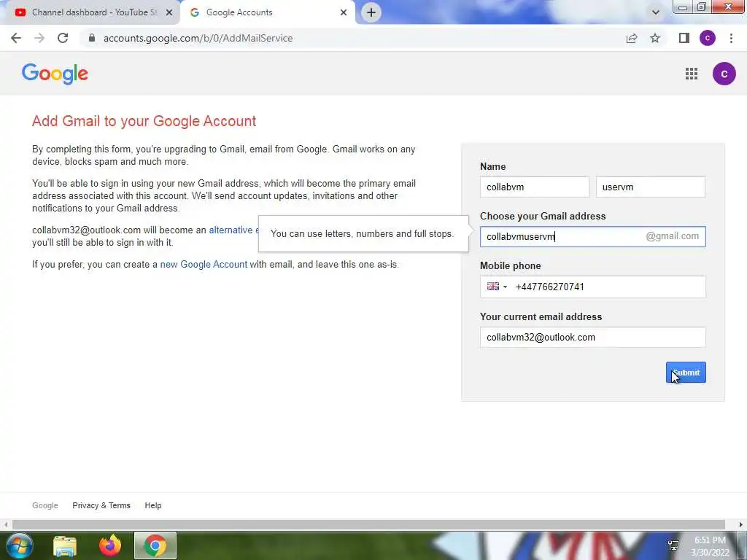This screenshot has width=747, height=560.
Task: Click the padlock site info icon
Action: click(92, 38)
